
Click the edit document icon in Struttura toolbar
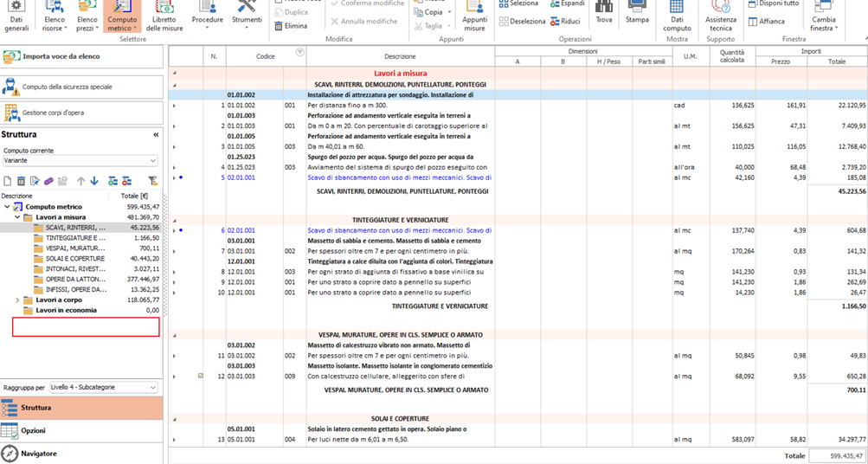pyautogui.click(x=35, y=181)
